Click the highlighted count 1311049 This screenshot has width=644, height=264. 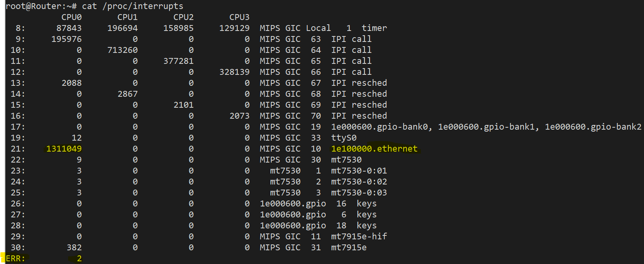[64, 149]
